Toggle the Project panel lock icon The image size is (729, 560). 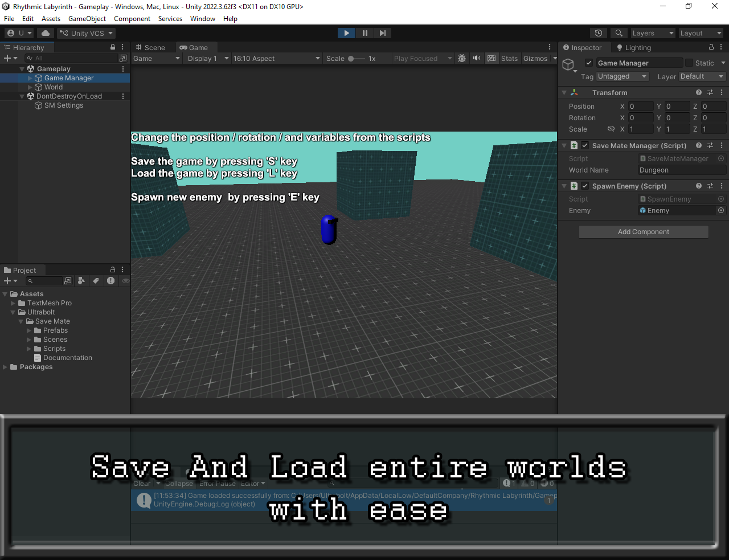113,270
